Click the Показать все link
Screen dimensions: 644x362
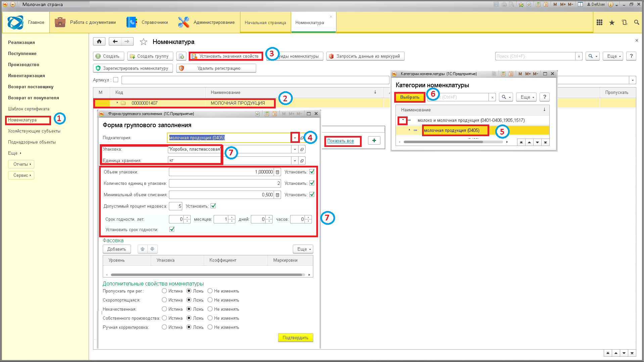pos(340,141)
